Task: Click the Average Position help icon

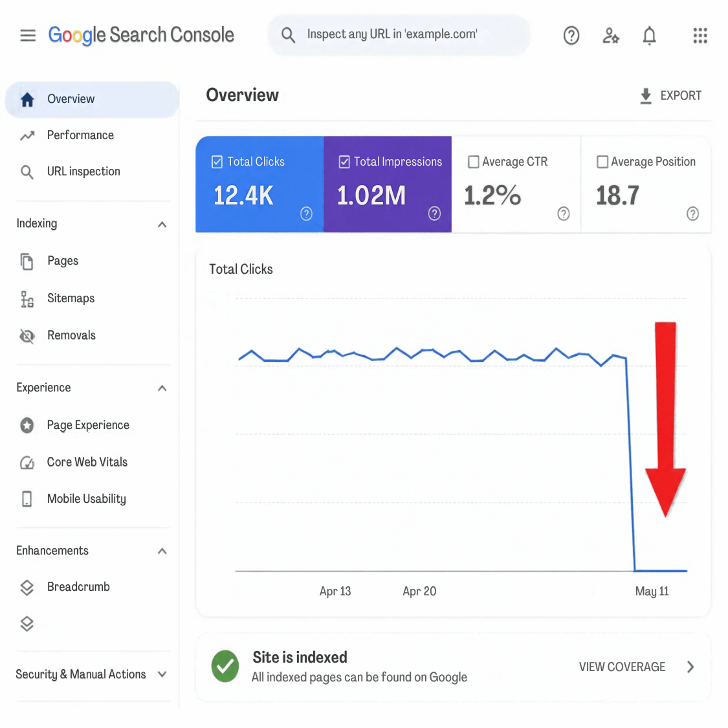Action: [692, 214]
